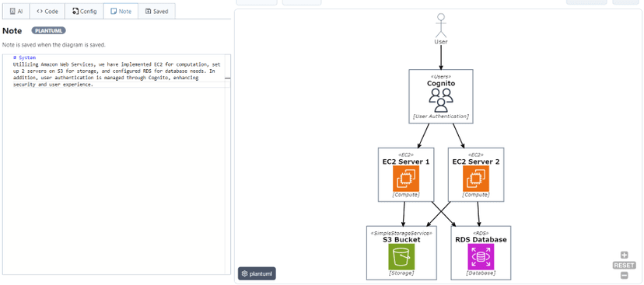
Task: Click the AI tab sparkle icon
Action: pyautogui.click(x=12, y=11)
